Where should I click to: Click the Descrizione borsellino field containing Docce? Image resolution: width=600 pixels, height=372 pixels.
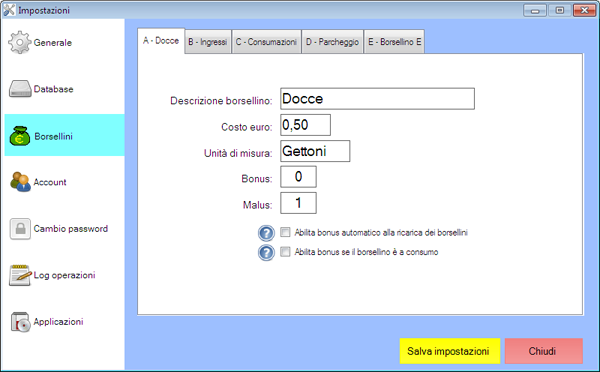click(x=377, y=99)
